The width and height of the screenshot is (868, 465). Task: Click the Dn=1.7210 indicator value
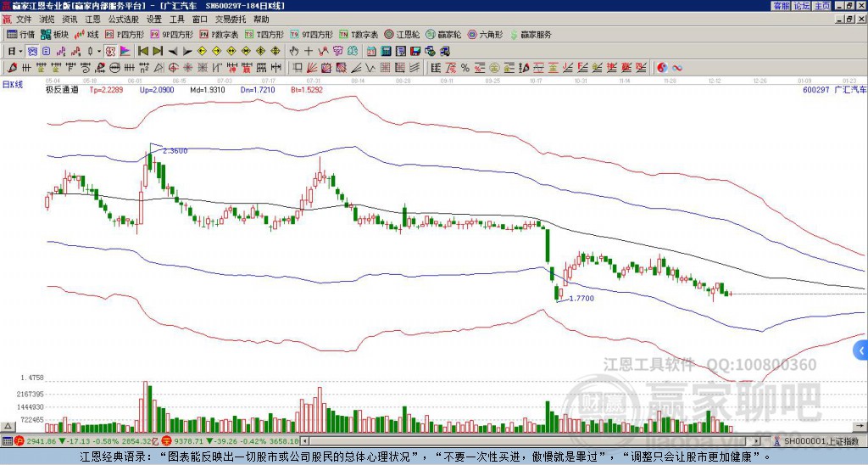[258, 90]
